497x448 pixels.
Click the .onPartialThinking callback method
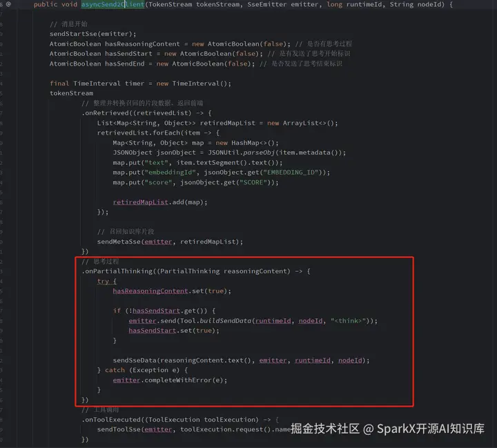point(117,271)
